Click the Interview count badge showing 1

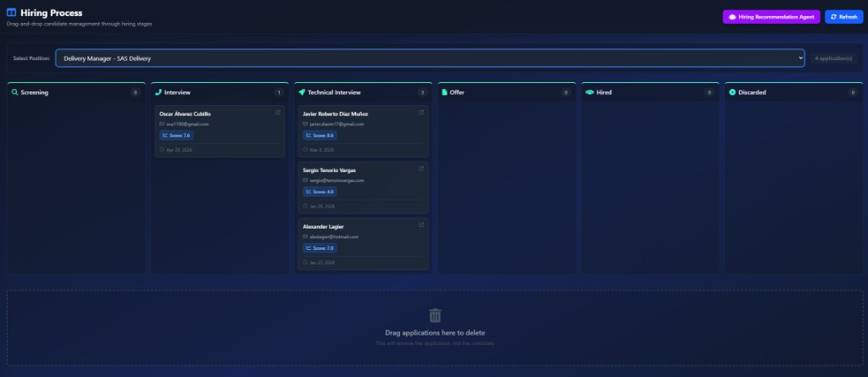pos(279,92)
